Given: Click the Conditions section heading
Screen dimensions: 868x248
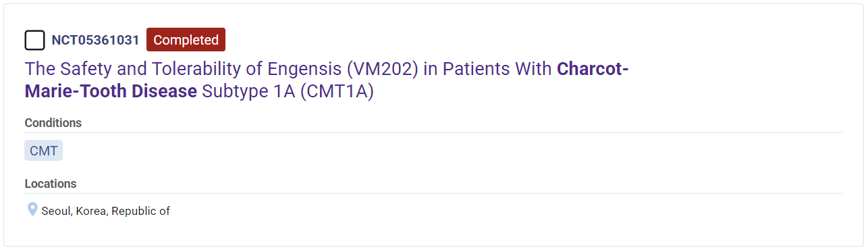Looking at the screenshot, I should click(53, 123).
